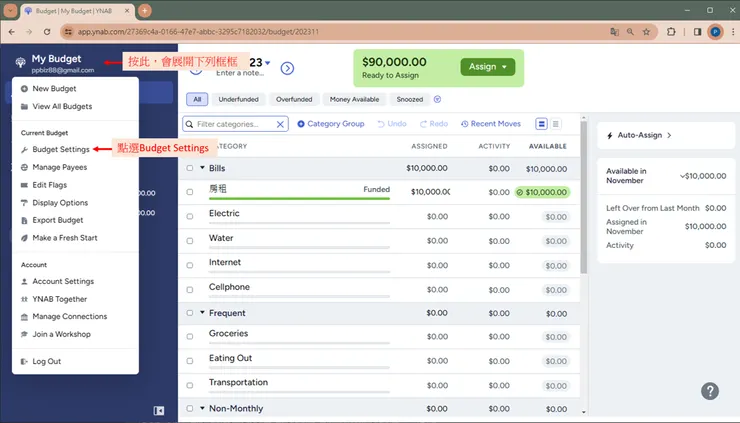Click the YNAB Together icon
Screen dimensions: 740x423
point(24,299)
